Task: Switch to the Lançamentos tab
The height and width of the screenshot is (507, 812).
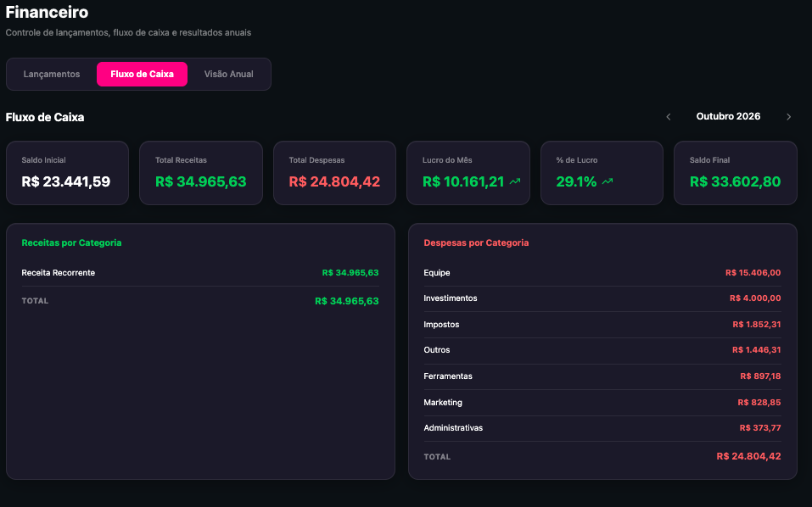Action: (52, 74)
